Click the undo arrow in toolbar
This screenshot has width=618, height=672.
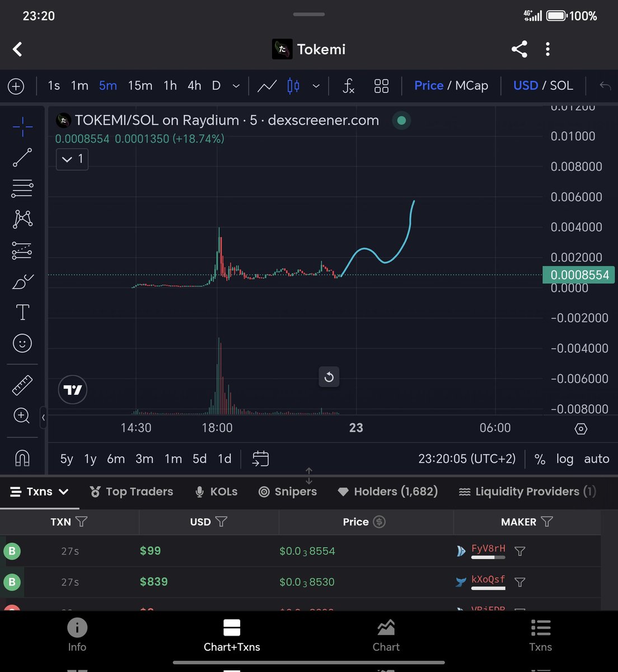tap(605, 86)
